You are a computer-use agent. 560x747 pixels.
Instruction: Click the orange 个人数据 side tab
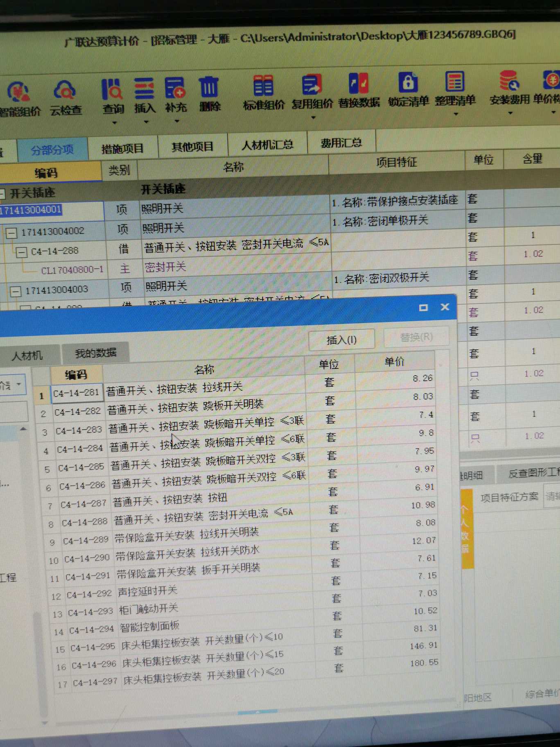pyautogui.click(x=466, y=528)
